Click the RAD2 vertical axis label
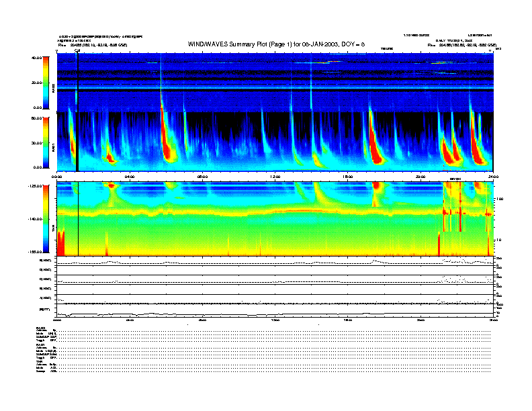The height and width of the screenshot is (411, 532). [53, 89]
